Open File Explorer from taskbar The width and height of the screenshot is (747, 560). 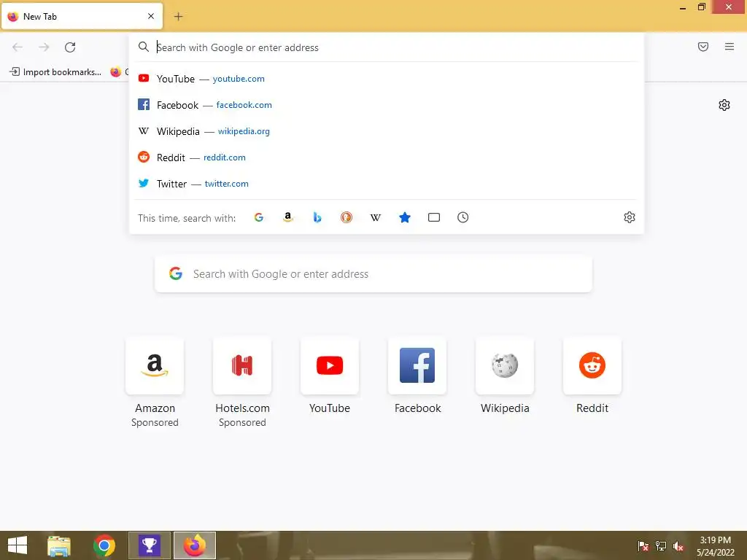point(59,545)
